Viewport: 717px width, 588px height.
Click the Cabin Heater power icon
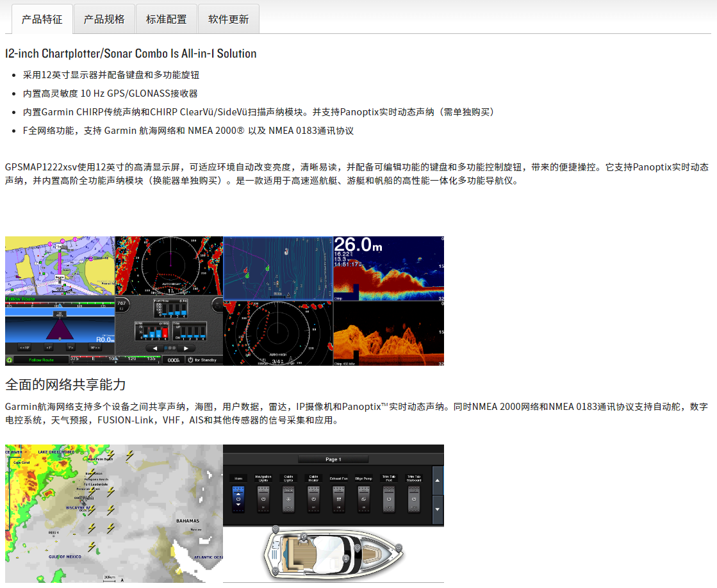click(x=313, y=498)
